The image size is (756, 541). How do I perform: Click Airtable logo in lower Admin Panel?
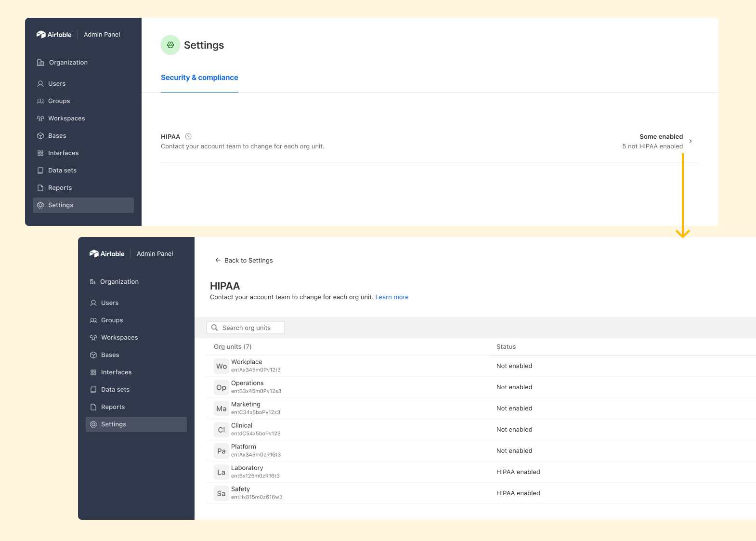[107, 253]
